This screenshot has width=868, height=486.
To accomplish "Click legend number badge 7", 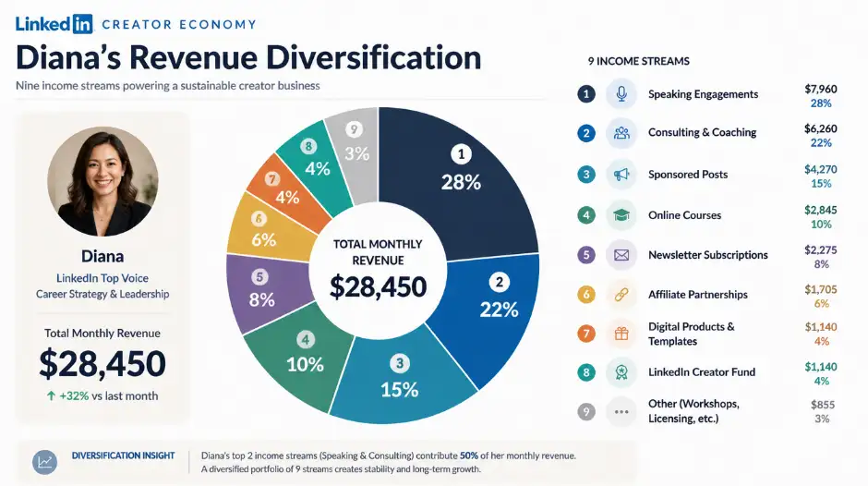I will [586, 334].
